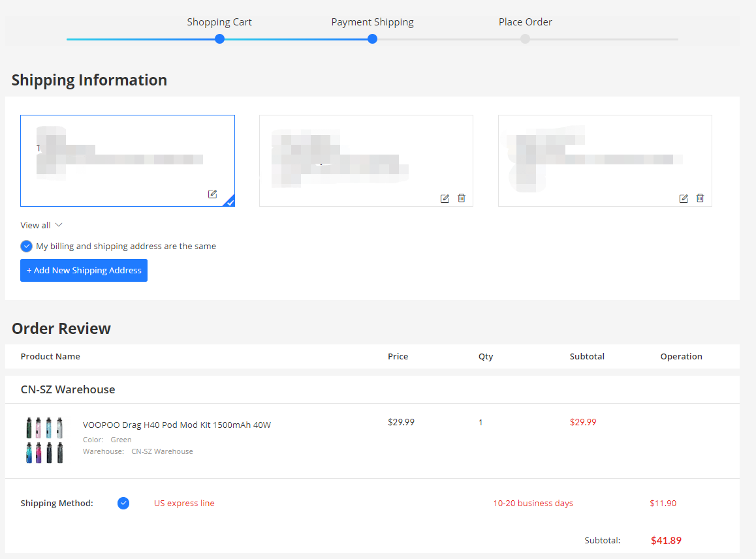Open VOOPOO Drag H40 Pod Mod Kit link

177,425
